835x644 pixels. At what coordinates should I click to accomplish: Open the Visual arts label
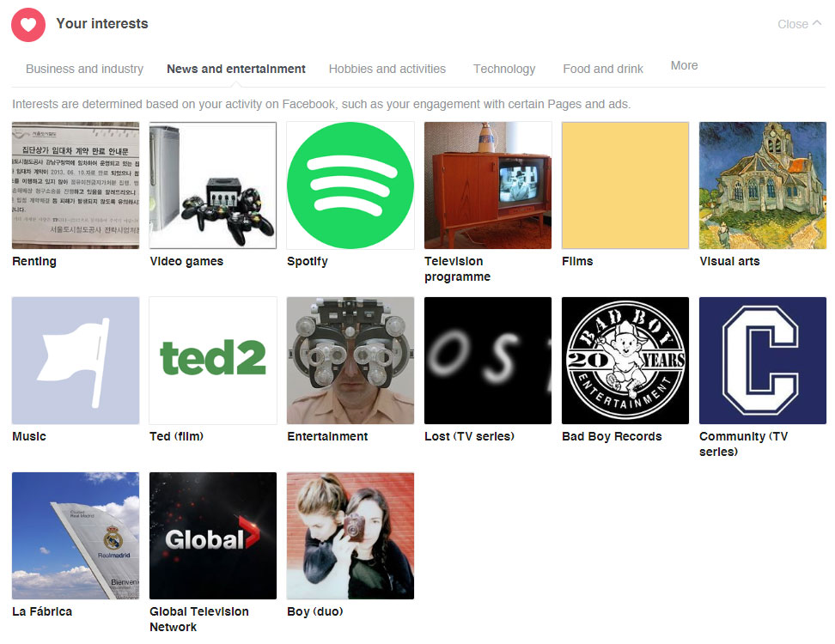(x=729, y=261)
